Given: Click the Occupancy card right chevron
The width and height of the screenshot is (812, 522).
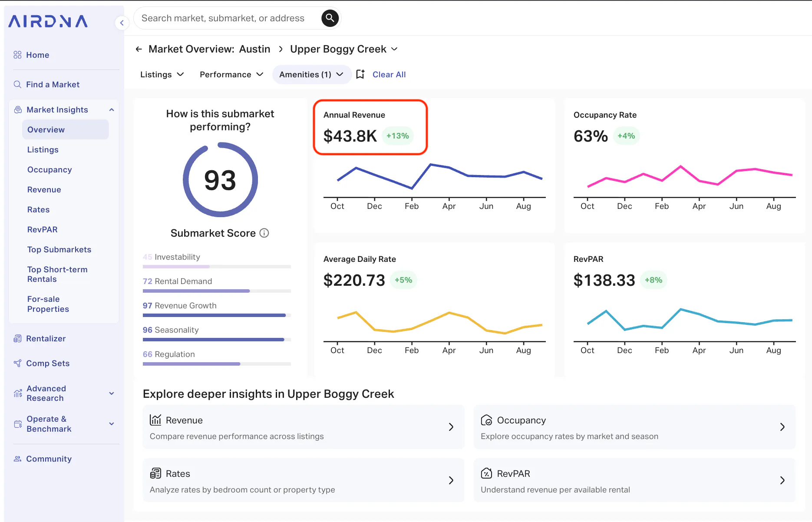Looking at the screenshot, I should click(782, 427).
